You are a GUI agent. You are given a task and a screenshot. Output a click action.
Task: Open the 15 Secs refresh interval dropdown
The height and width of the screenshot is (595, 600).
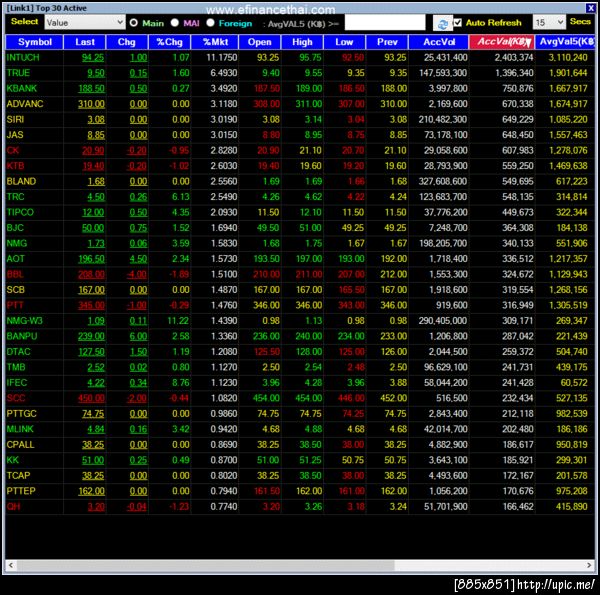pos(549,23)
